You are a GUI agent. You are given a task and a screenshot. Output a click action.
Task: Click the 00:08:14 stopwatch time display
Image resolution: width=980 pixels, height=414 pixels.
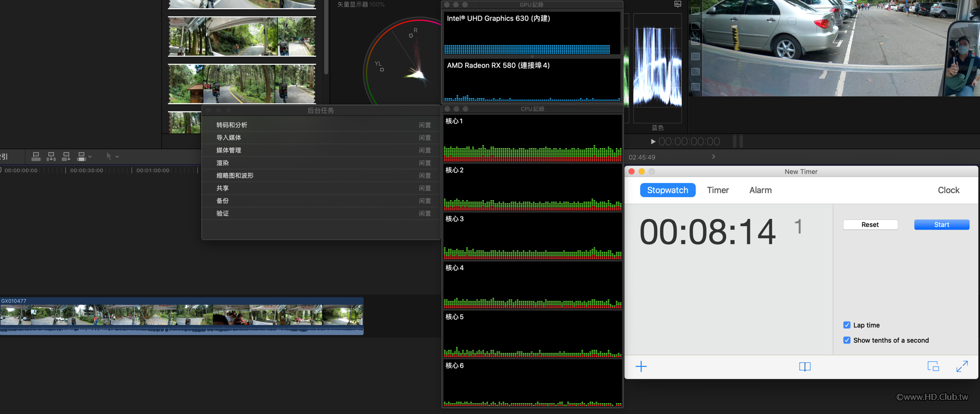(x=707, y=232)
